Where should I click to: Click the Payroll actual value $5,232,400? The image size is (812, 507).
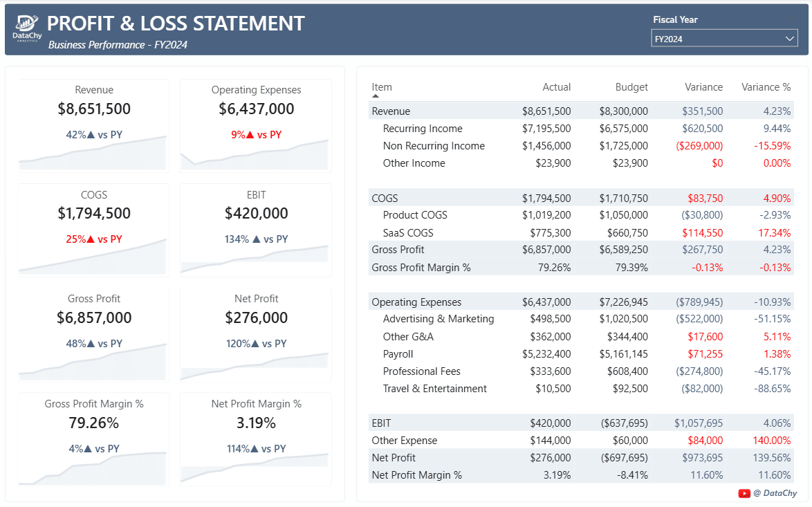[550, 354]
